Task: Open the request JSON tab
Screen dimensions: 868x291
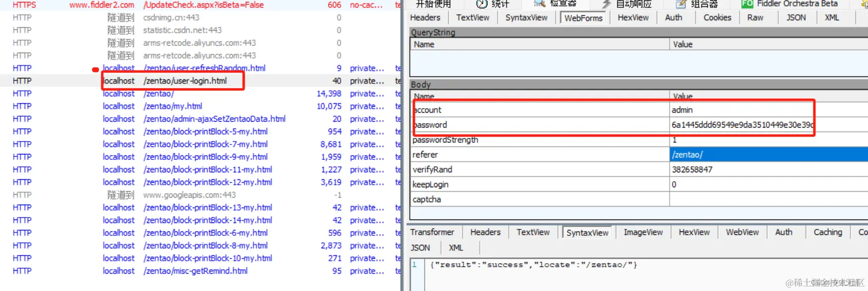Action: (796, 17)
